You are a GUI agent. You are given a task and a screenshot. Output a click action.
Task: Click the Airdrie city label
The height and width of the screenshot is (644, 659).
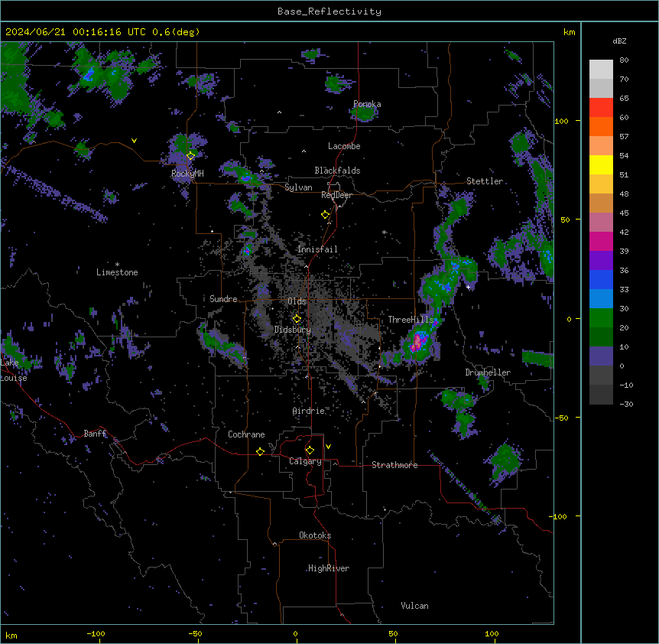click(x=309, y=411)
